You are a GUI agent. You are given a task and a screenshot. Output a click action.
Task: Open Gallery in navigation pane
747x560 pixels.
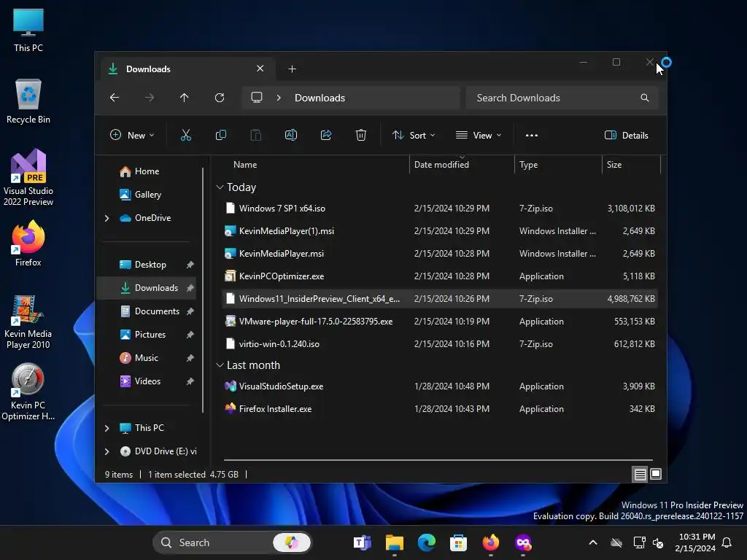point(147,195)
